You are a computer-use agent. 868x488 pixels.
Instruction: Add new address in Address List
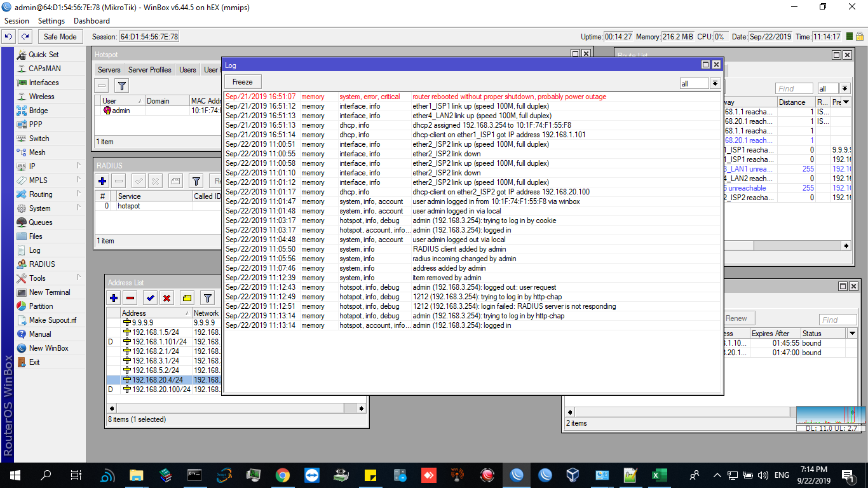[x=114, y=298]
